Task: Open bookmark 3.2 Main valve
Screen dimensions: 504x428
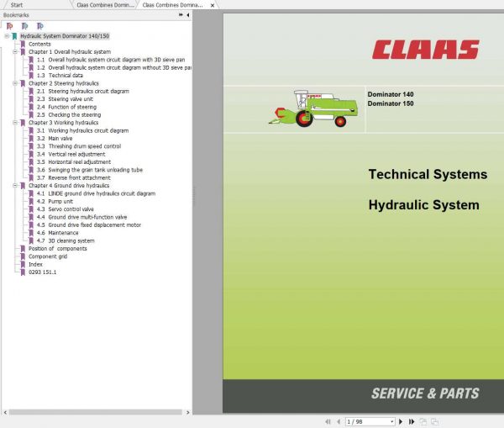Action: pos(55,139)
